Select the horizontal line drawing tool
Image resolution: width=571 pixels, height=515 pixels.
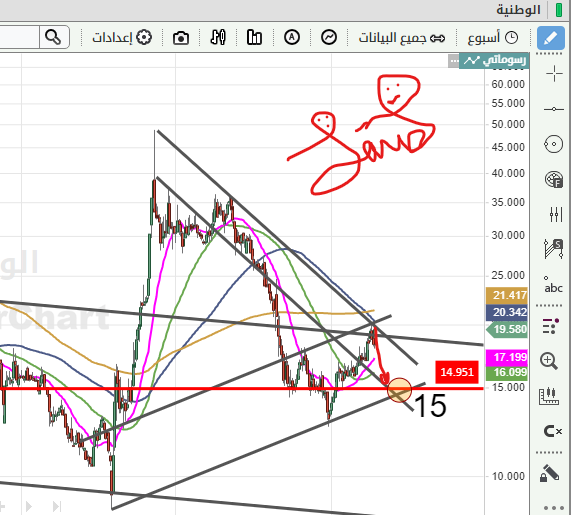554,109
